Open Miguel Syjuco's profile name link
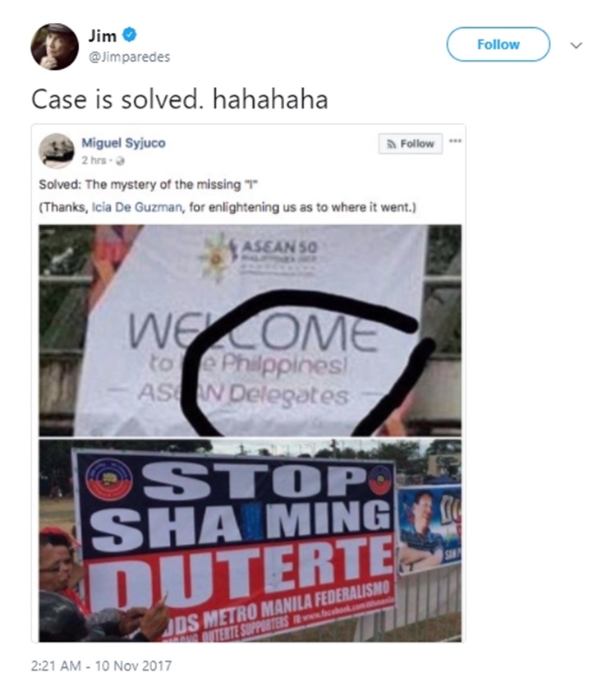 (123, 143)
